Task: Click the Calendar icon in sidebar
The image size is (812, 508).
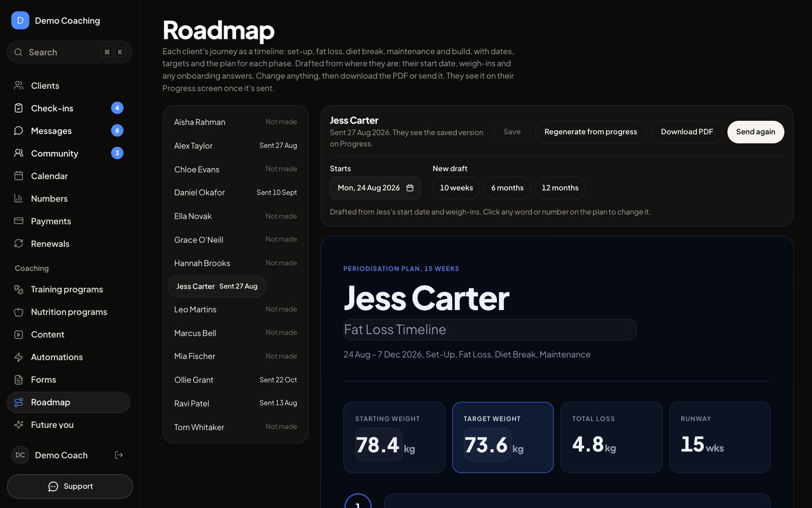Action: (x=19, y=176)
